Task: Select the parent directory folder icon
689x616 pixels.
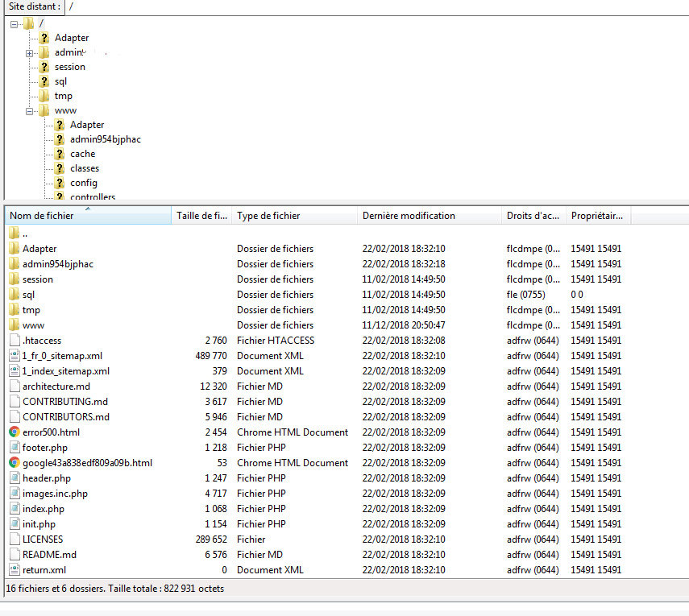Action: 15,234
